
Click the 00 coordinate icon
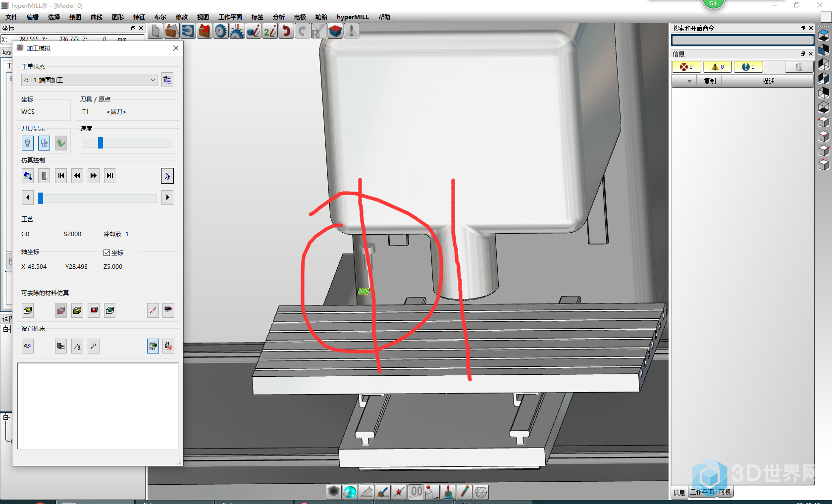416,492
